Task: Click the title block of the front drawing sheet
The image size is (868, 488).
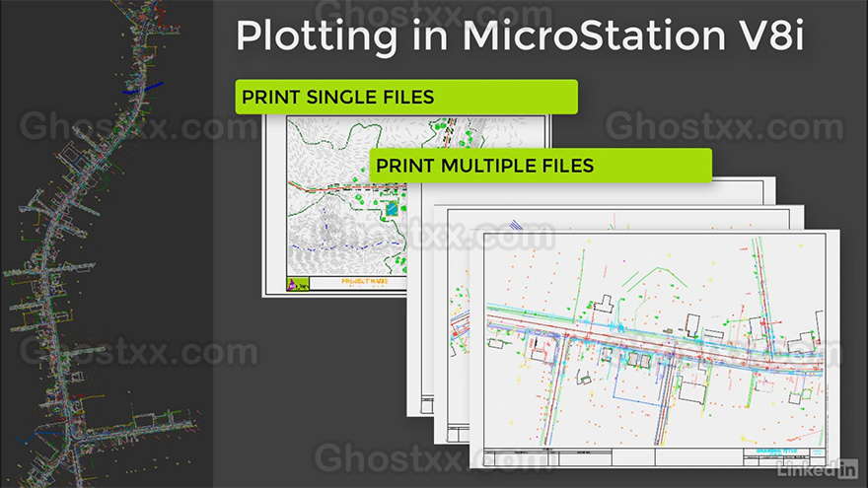Action: click(x=654, y=457)
